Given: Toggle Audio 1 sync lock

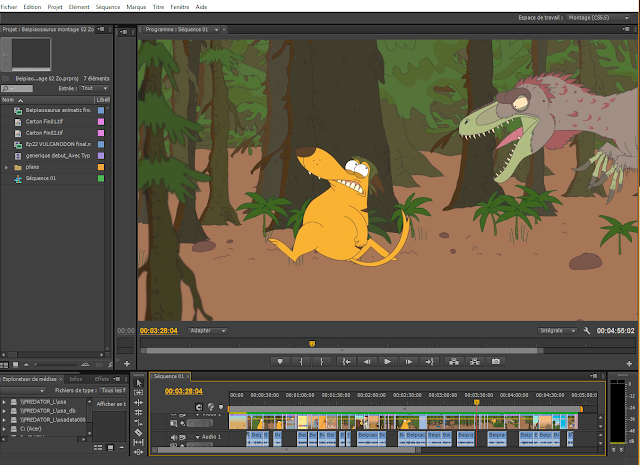Looking at the screenshot, I should tap(182, 437).
